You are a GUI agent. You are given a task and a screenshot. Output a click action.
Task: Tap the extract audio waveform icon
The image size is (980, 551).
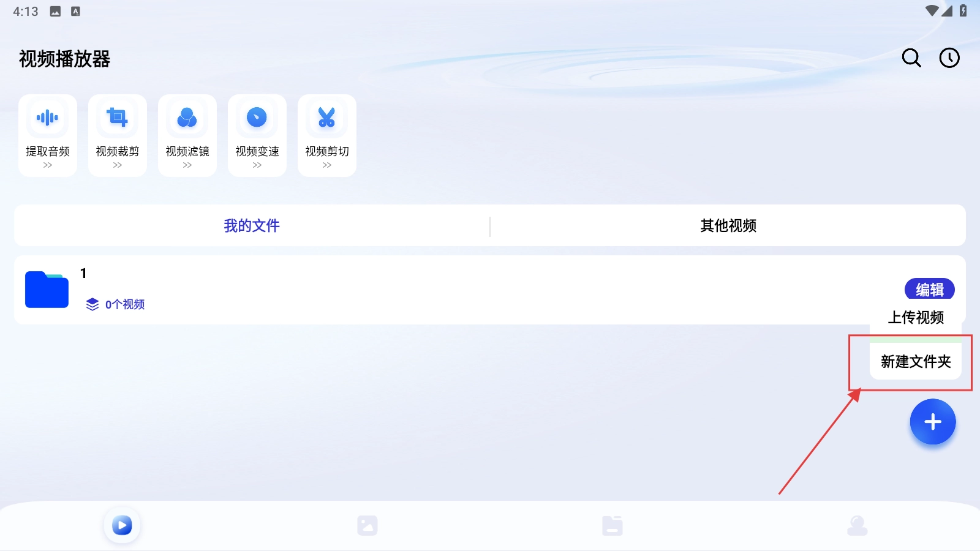click(48, 118)
